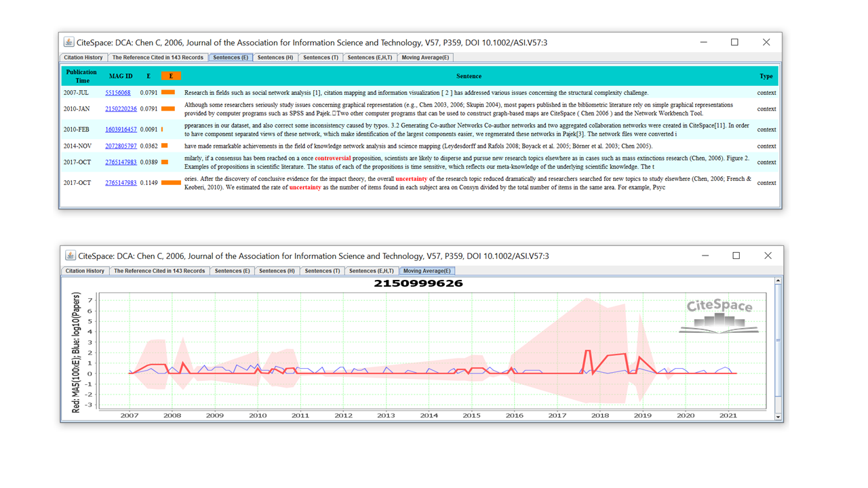
Task: Click the Java icon in the lower window title bar
Action: pos(70,256)
